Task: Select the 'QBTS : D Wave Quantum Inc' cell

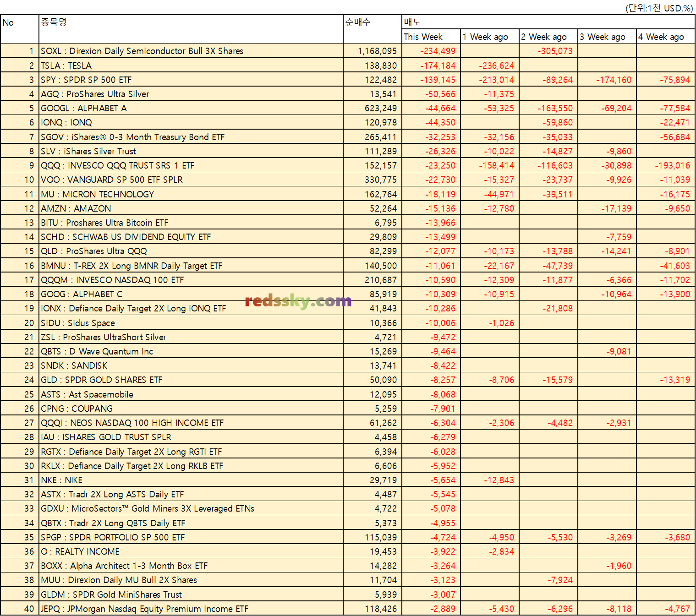Action: pyautogui.click(x=191, y=351)
